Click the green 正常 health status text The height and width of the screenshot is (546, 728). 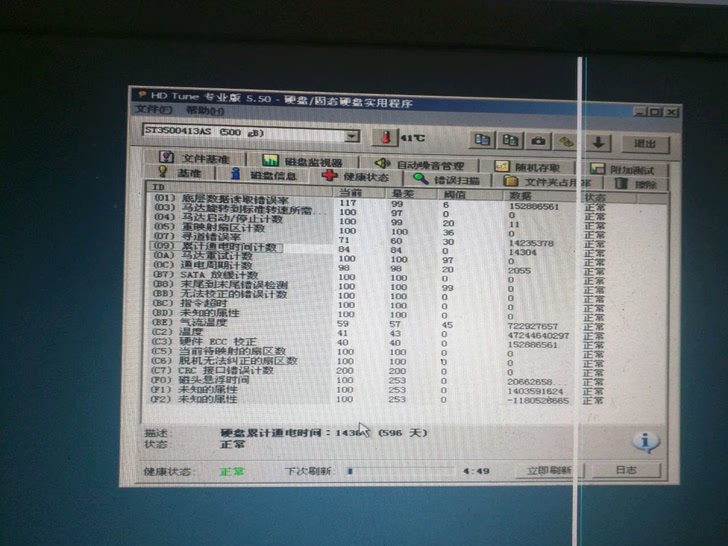[232, 472]
